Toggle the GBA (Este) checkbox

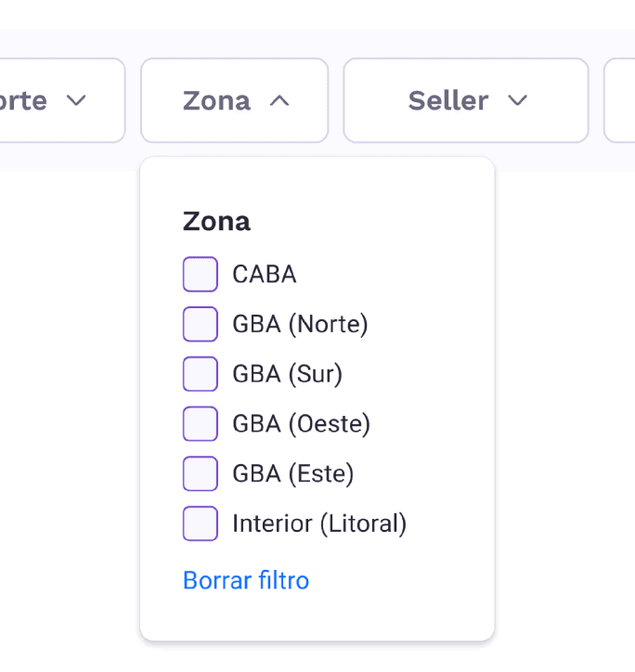[x=201, y=474]
